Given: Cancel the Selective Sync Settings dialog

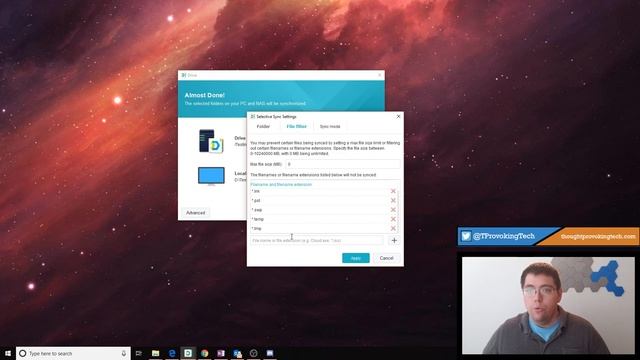Looking at the screenshot, I should pyautogui.click(x=386, y=258).
